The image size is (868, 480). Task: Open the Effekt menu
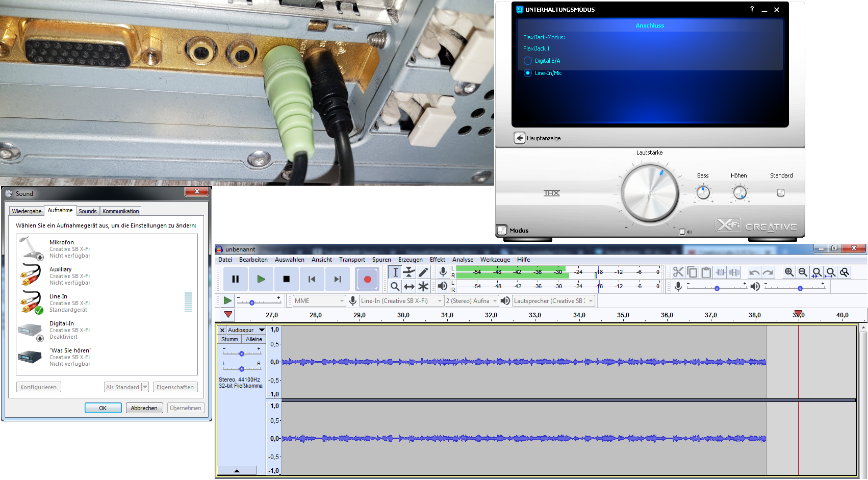(437, 260)
